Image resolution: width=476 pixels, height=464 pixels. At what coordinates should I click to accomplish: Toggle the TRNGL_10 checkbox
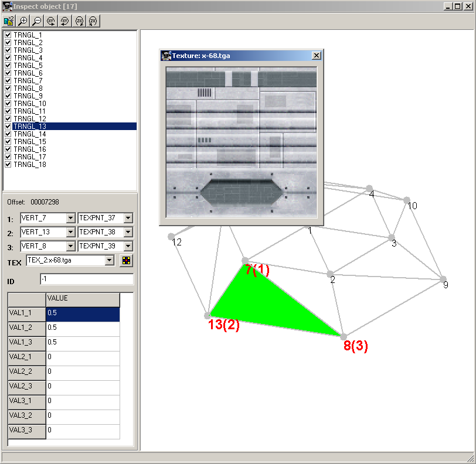click(x=8, y=104)
